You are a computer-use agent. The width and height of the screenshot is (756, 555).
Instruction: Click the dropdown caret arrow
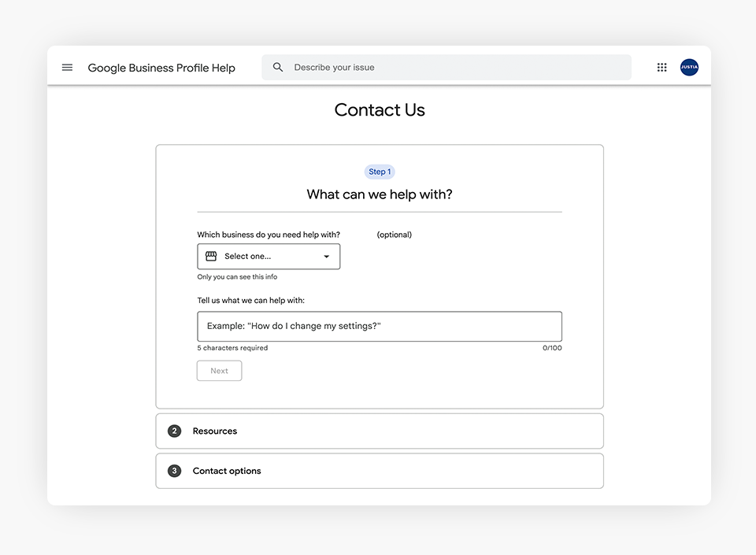coord(327,257)
